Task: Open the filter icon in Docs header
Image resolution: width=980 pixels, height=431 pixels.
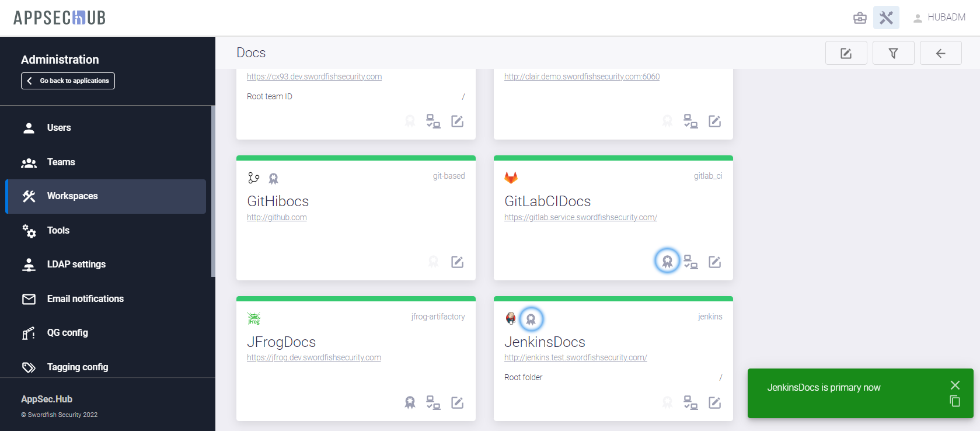Action: coord(893,53)
